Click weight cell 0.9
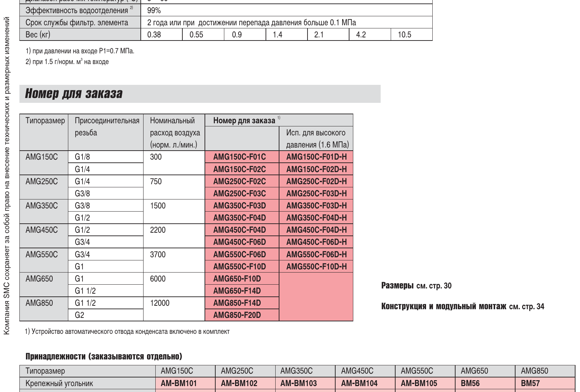580x392 pixels. pos(237,35)
